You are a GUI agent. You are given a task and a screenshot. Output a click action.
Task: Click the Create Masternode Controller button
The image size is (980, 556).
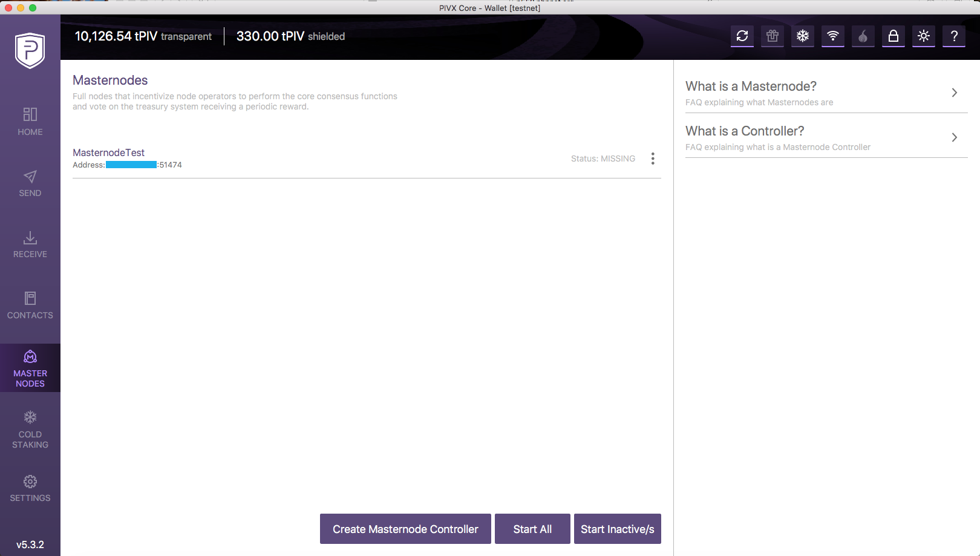(x=405, y=529)
